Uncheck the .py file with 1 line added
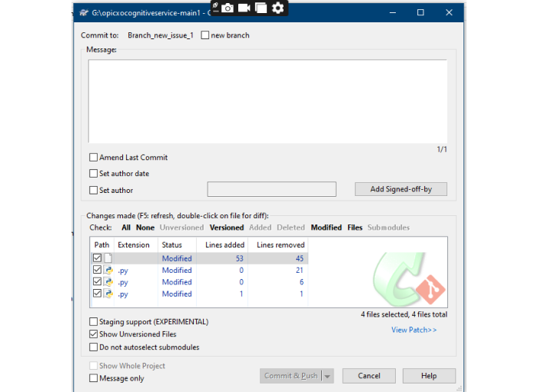The height and width of the screenshot is (392, 538). pos(97,293)
